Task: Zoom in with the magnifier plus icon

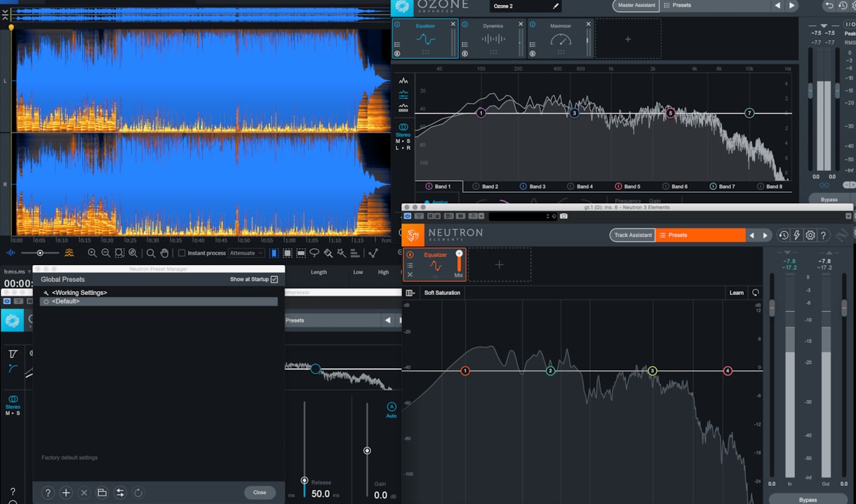Action: point(92,253)
